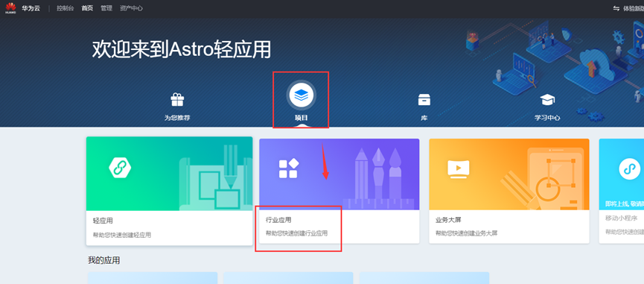Click 帮助您快速创建业务大屏 description
Viewport: 644px width, 284px height.
(x=467, y=233)
